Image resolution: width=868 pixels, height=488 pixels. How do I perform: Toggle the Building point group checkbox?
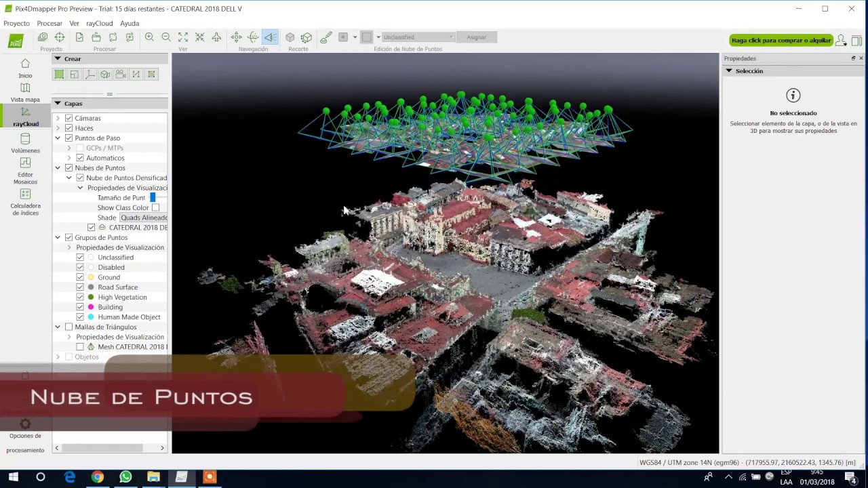[x=80, y=307]
